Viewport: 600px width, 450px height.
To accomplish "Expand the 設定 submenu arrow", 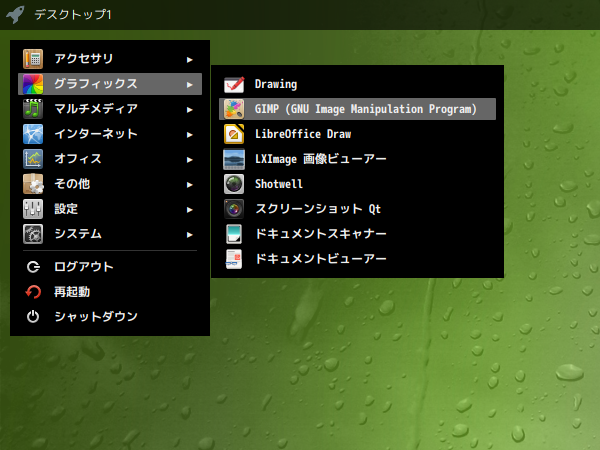I will coord(189,210).
